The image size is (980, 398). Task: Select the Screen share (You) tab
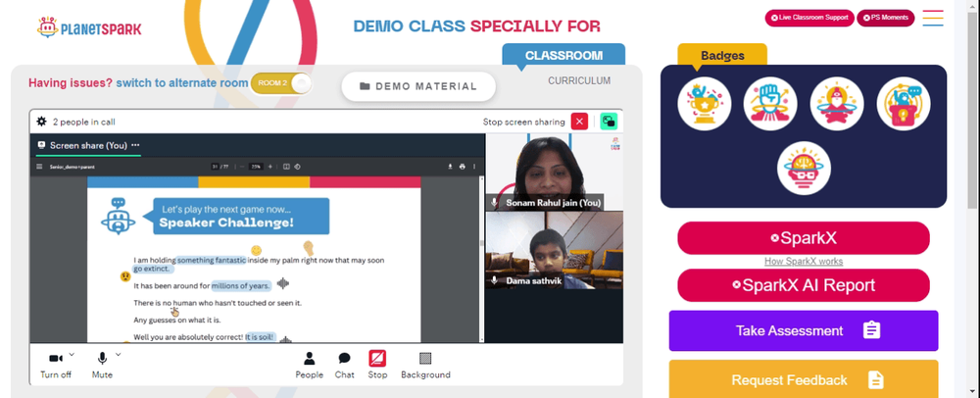click(88, 145)
